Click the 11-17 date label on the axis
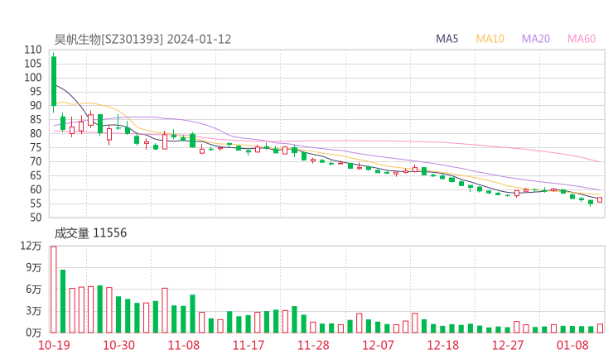This screenshot has width=613, height=364. click(249, 345)
